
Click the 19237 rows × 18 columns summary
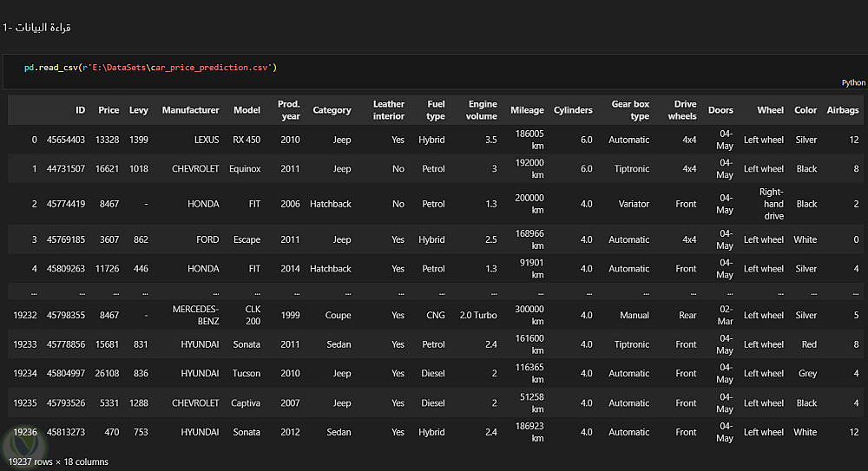[58, 461]
